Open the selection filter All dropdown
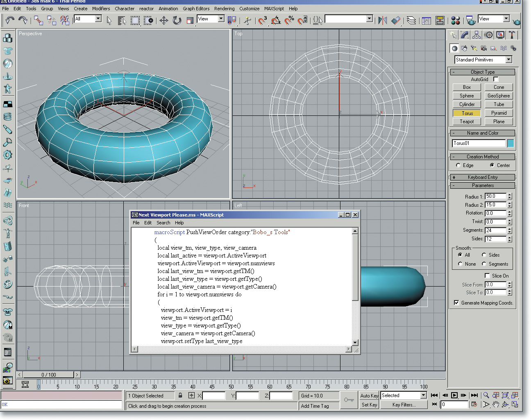The width and height of the screenshot is (531, 420). (88, 19)
